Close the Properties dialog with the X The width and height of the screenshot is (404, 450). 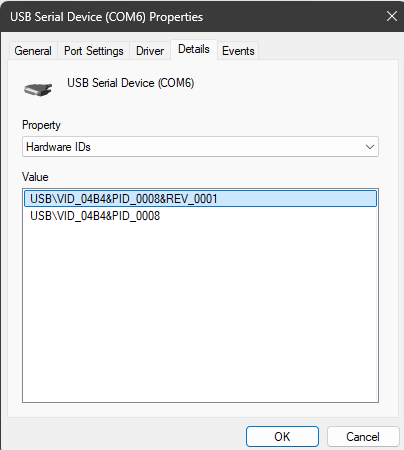point(392,16)
